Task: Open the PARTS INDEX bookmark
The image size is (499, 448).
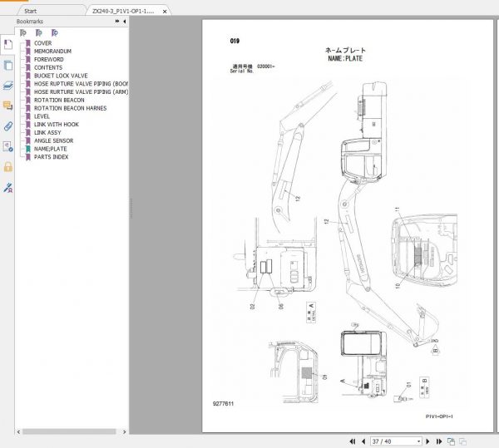Action: tap(52, 157)
